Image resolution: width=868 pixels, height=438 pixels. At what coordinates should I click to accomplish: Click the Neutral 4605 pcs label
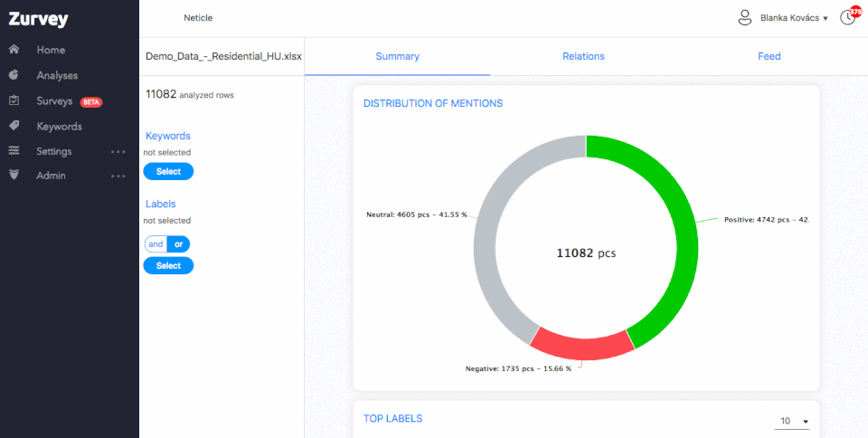(x=416, y=214)
